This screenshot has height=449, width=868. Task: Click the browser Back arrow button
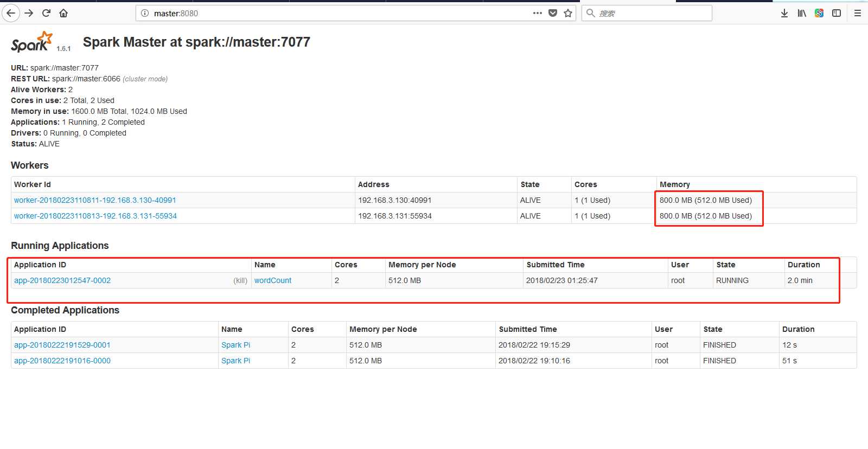point(11,13)
